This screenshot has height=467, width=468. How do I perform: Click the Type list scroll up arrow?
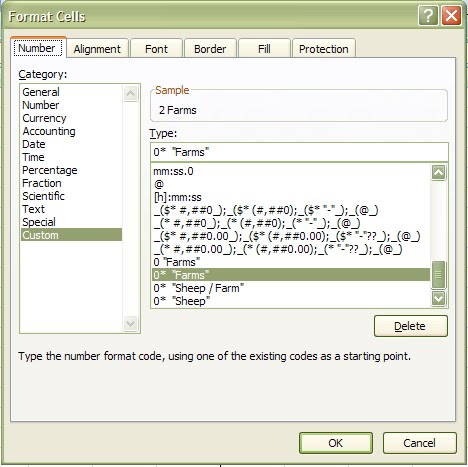point(438,173)
